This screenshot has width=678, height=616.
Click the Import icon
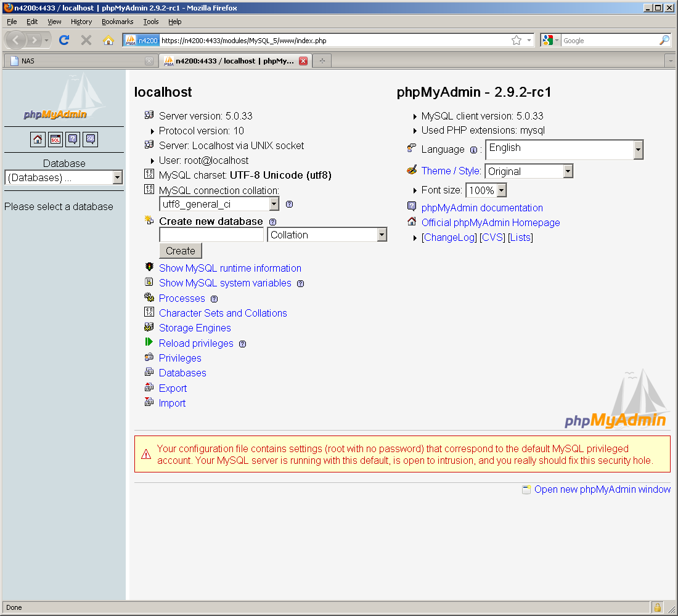tap(149, 402)
